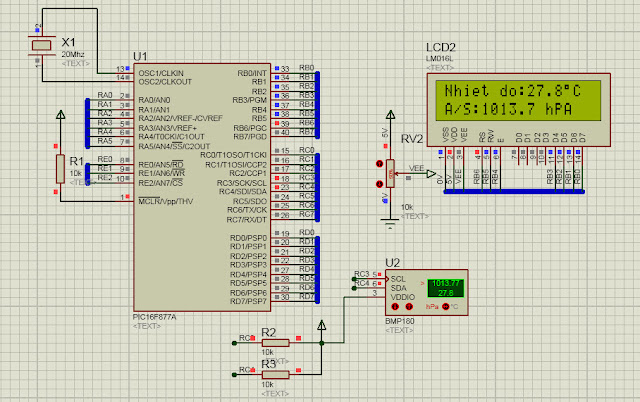Screen dimensions: 640x402
Task: Click the RC3/SCK/SCL pin name
Action: point(242,183)
